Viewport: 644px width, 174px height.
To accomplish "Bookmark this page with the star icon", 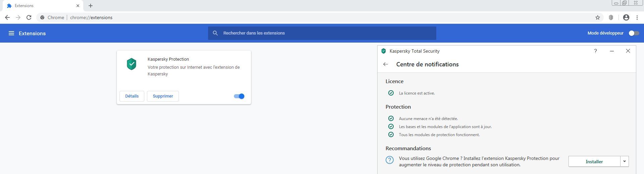I will coord(598,17).
